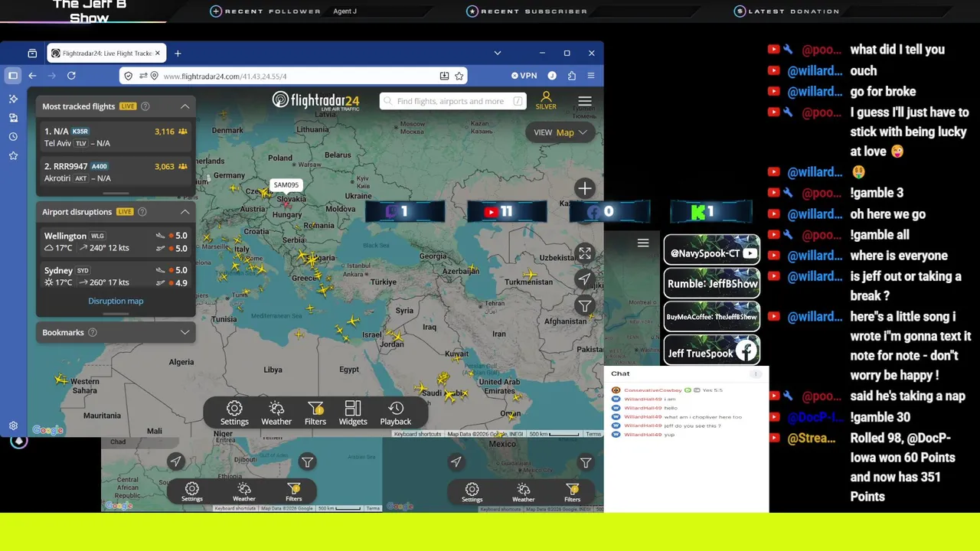
Task: Collapse the Airport disruptions panel
Action: [185, 212]
